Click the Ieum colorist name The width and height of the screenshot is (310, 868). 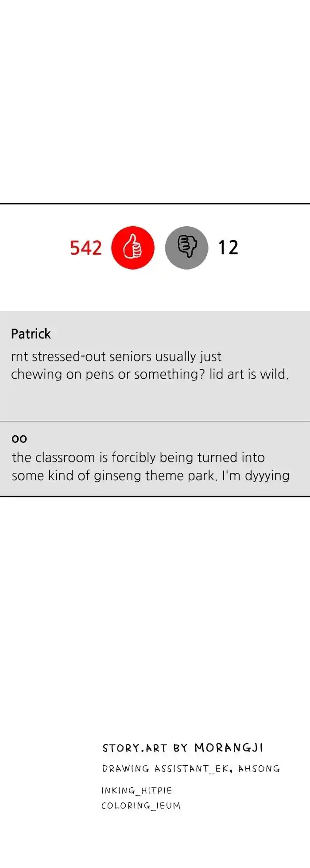click(x=168, y=806)
